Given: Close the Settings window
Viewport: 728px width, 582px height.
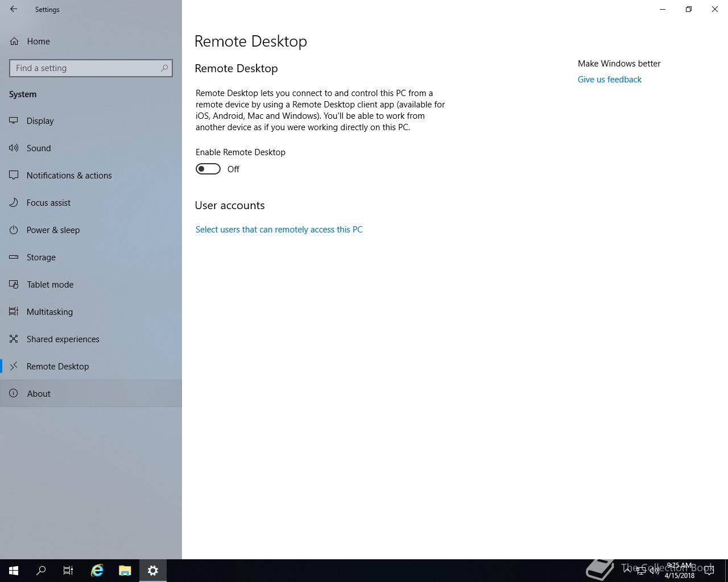Looking at the screenshot, I should click(715, 9).
